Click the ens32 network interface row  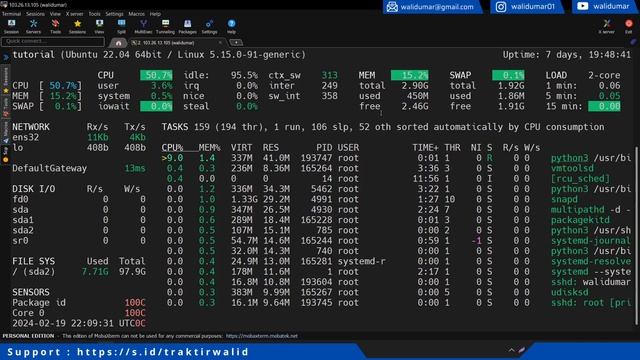click(x=79, y=137)
